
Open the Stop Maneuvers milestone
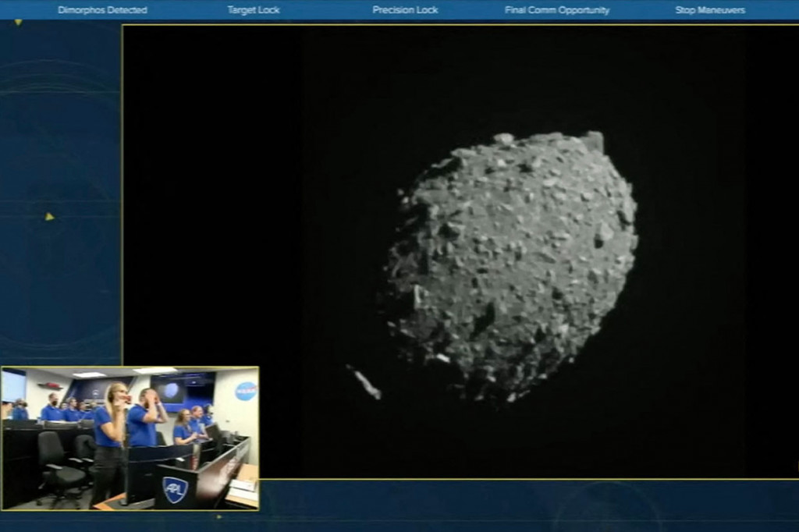point(710,10)
